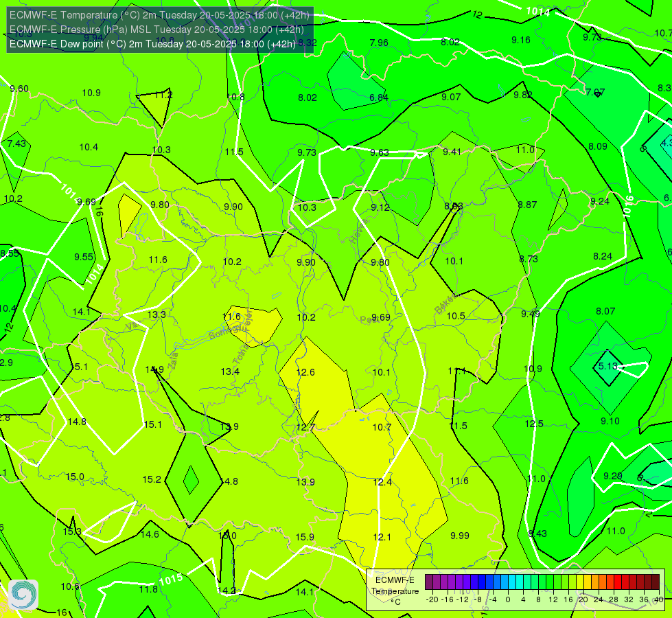Click the dew point value '7.07'
Viewport: 672px width, 618px height.
tap(595, 92)
